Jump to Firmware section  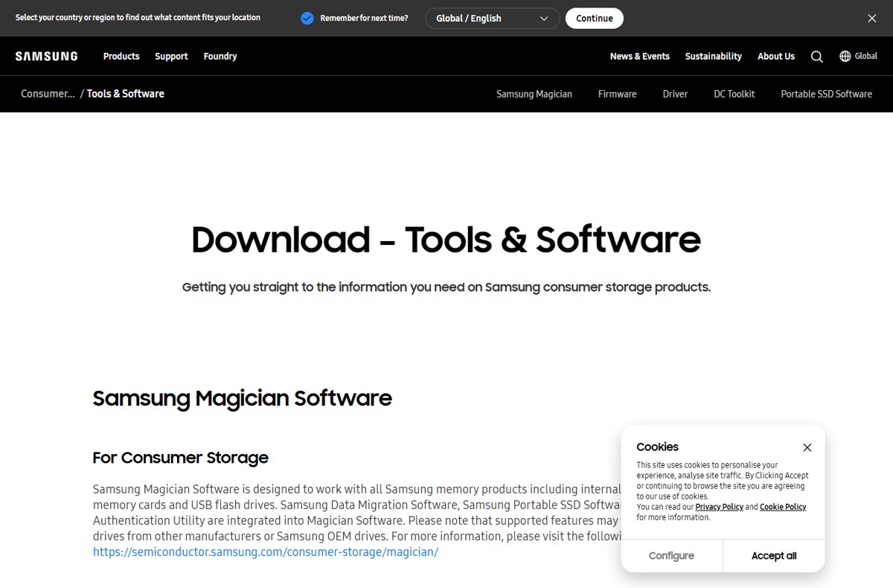(x=618, y=94)
